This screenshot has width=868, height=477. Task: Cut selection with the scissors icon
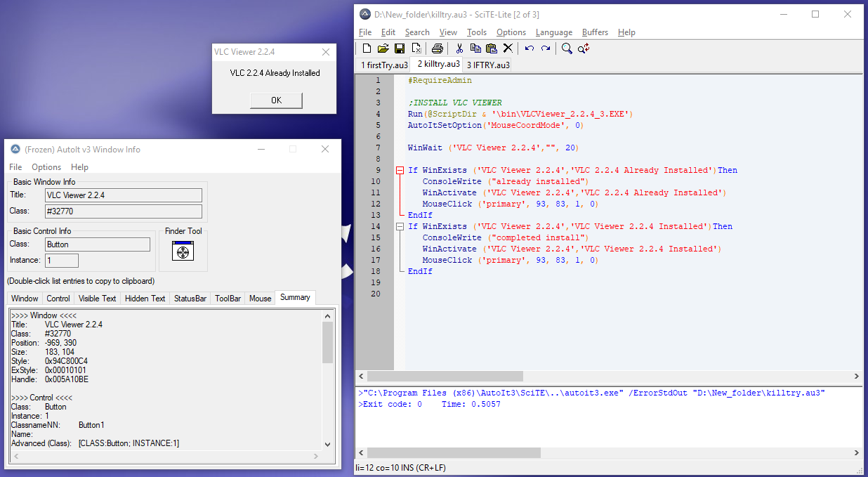[459, 48]
